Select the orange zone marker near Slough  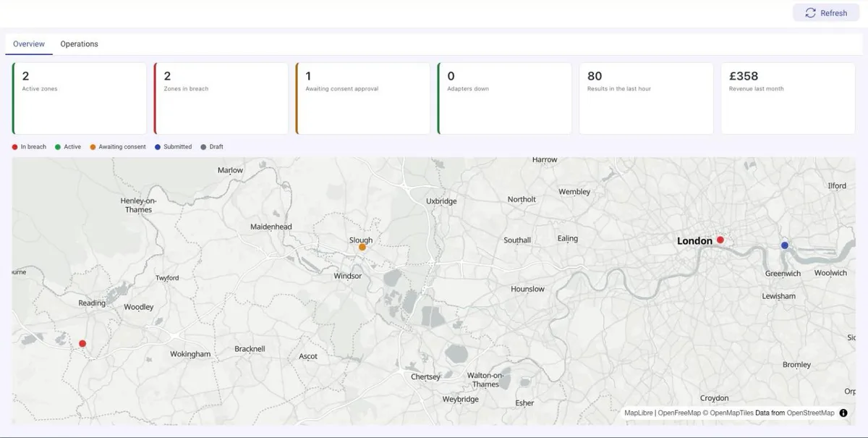[x=362, y=248]
